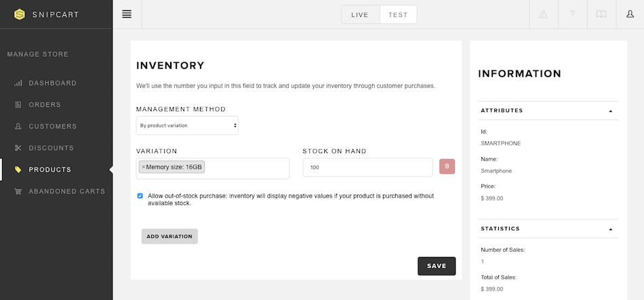Click the Snipcart hexagon logo
Screen dimensions: 644x300
[19, 15]
